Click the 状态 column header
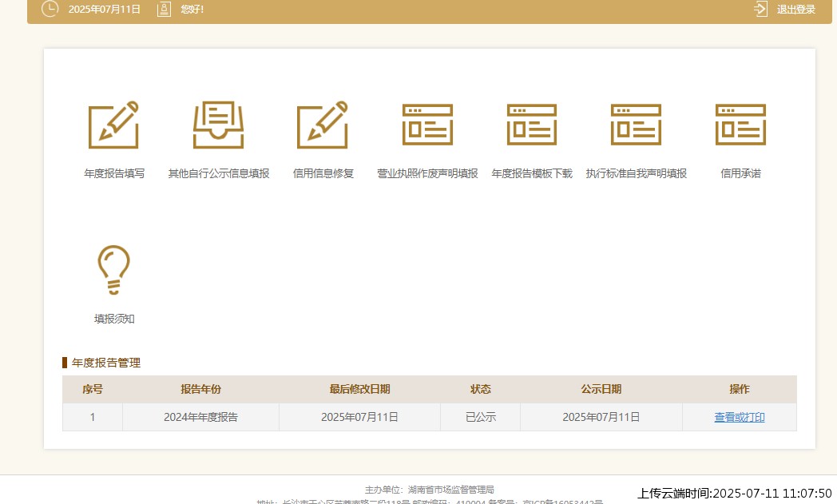Viewport: 837px width, 504px height. (481, 389)
